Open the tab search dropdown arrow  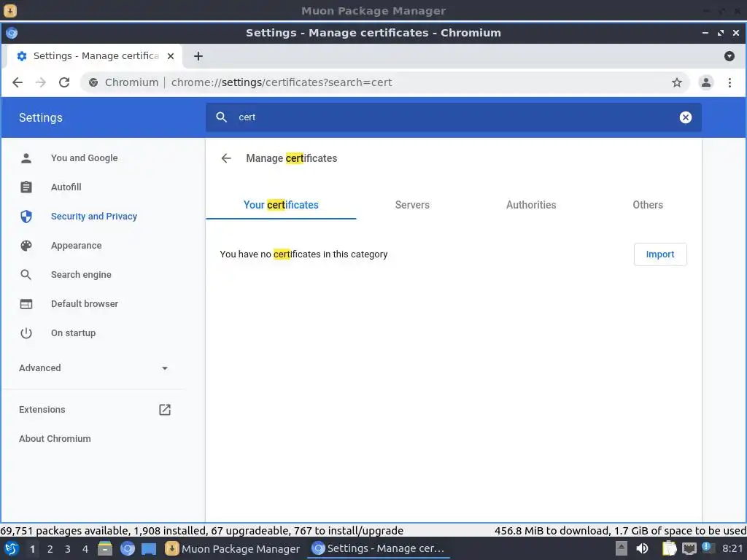point(729,56)
